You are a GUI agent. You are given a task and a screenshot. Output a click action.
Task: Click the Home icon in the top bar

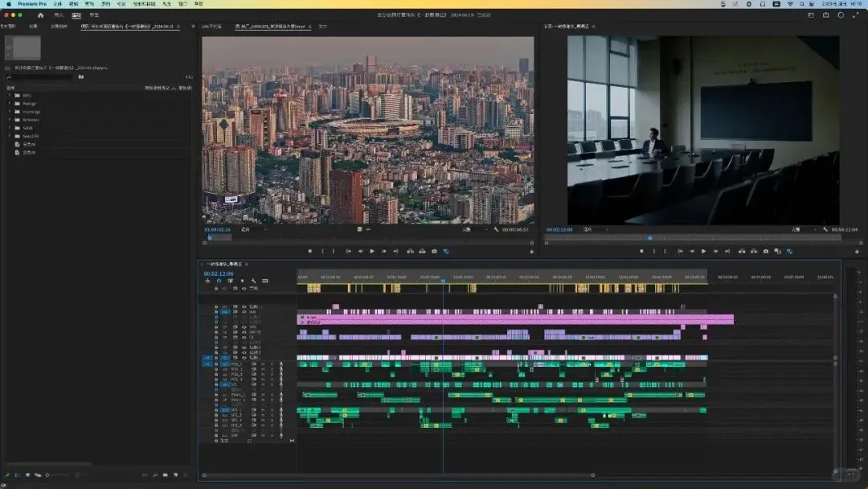41,14
